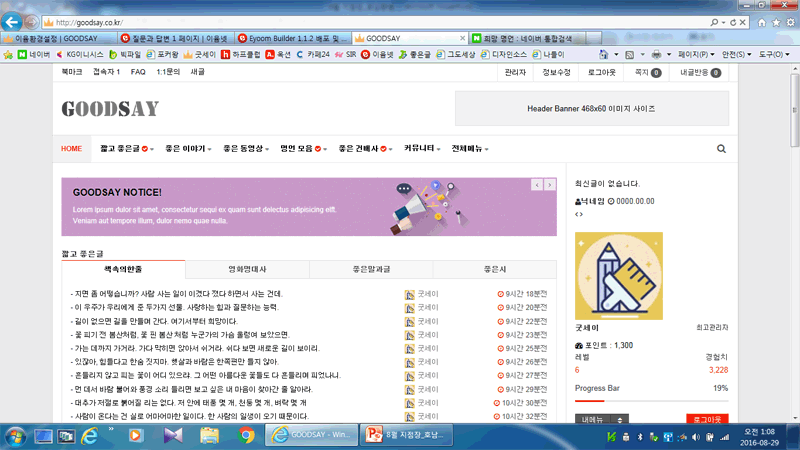Click the Print icon in command bar

pyautogui.click(x=657, y=55)
